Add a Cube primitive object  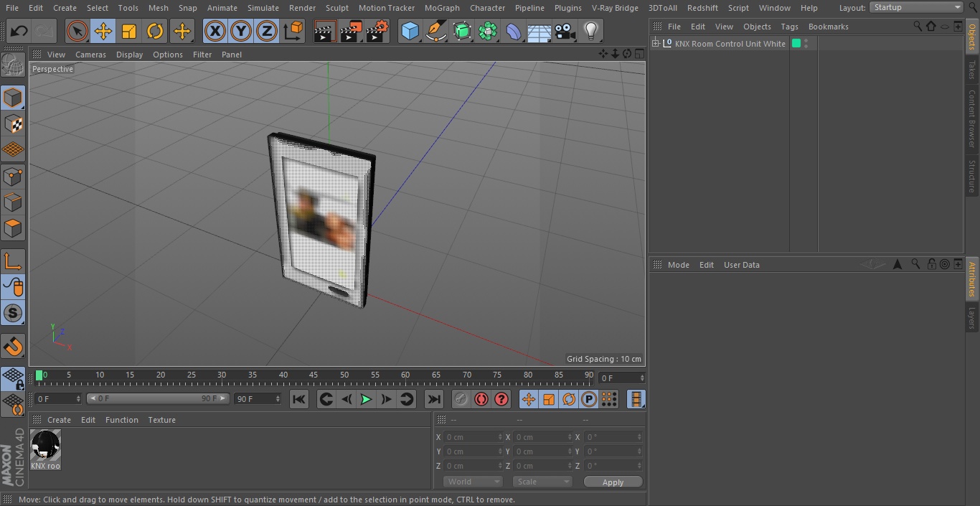click(x=410, y=31)
